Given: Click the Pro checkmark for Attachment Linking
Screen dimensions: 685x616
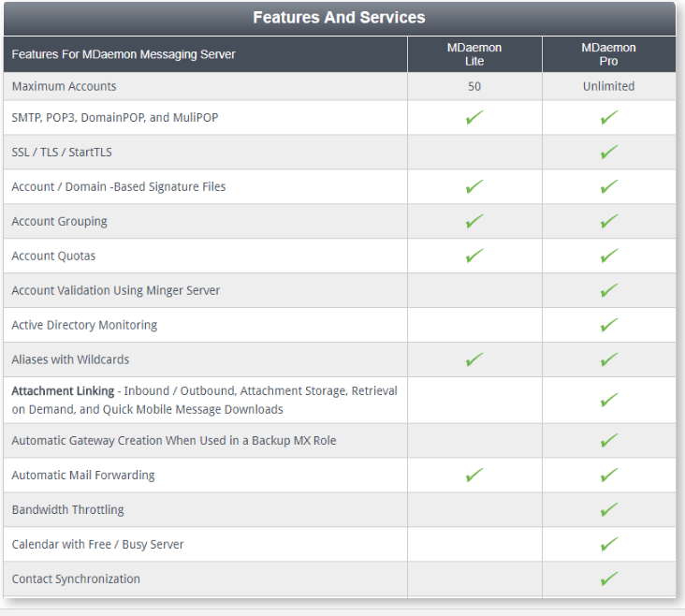Looking at the screenshot, I should 609,400.
